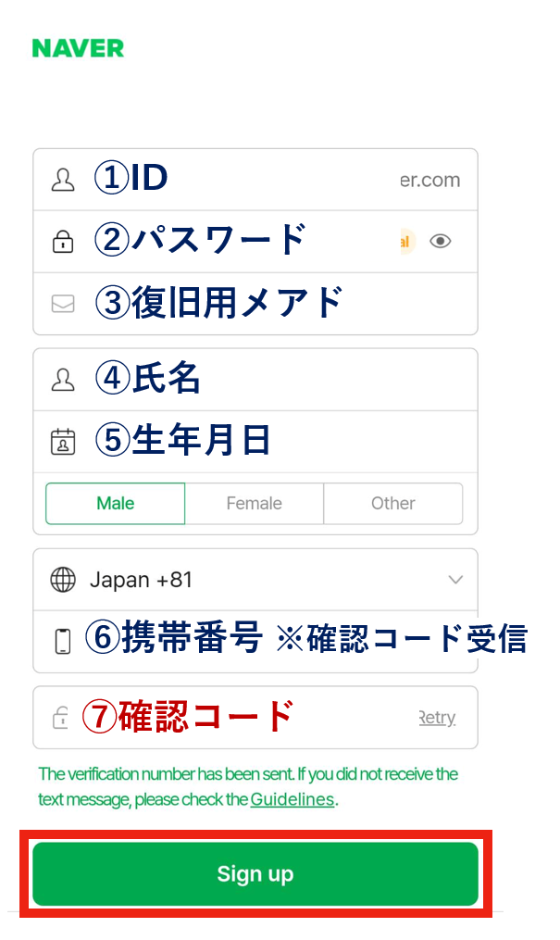Click the mobile phone icon

click(x=63, y=641)
